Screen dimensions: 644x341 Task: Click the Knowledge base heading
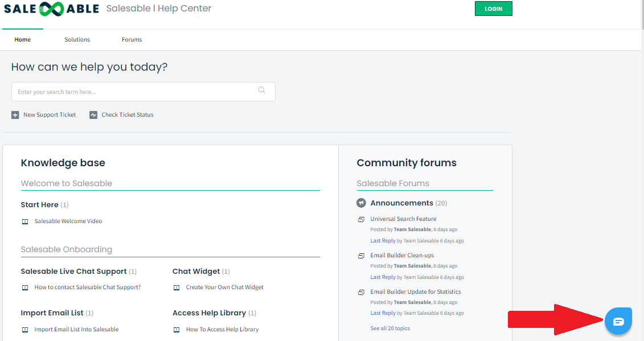coord(63,163)
